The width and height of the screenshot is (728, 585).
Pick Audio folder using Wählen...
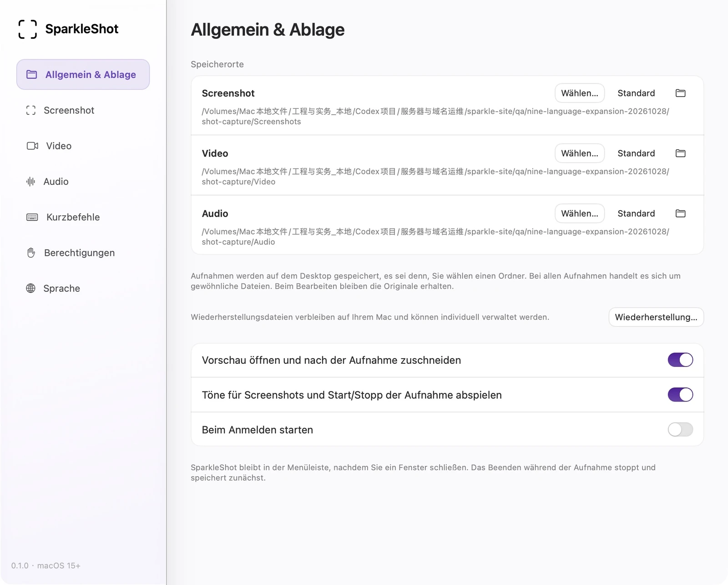pos(580,213)
